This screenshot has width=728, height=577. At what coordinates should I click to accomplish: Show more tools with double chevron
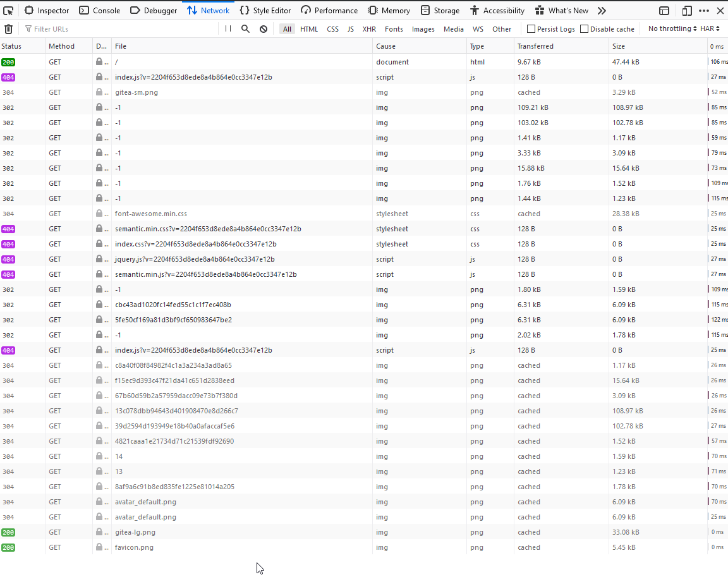[x=602, y=10]
